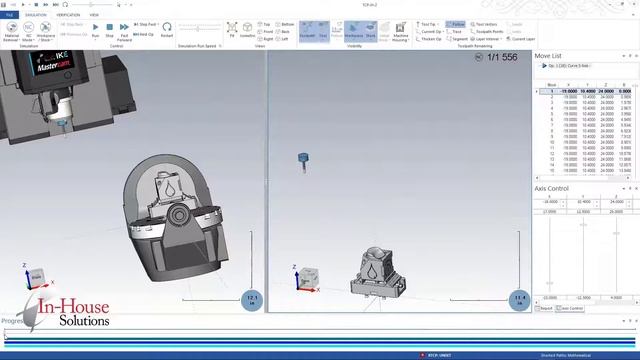Image resolution: width=640 pixels, height=360 pixels.
Task: Click the 12.1 in scale indicator
Action: pyautogui.click(x=252, y=300)
